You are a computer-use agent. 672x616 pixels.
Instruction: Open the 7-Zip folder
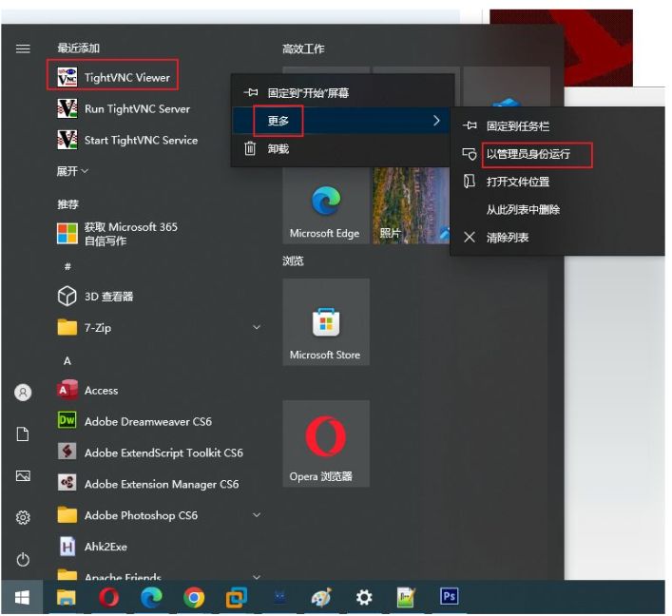[160, 328]
